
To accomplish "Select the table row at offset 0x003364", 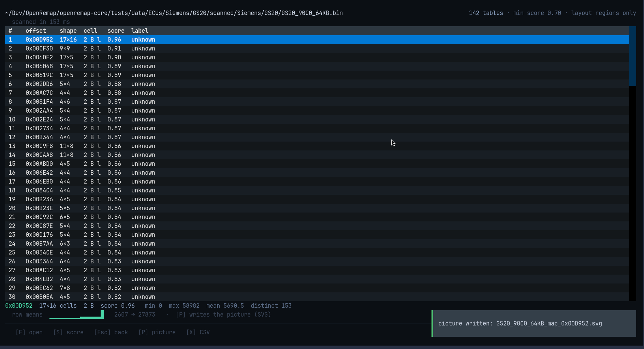I will tap(317, 261).
